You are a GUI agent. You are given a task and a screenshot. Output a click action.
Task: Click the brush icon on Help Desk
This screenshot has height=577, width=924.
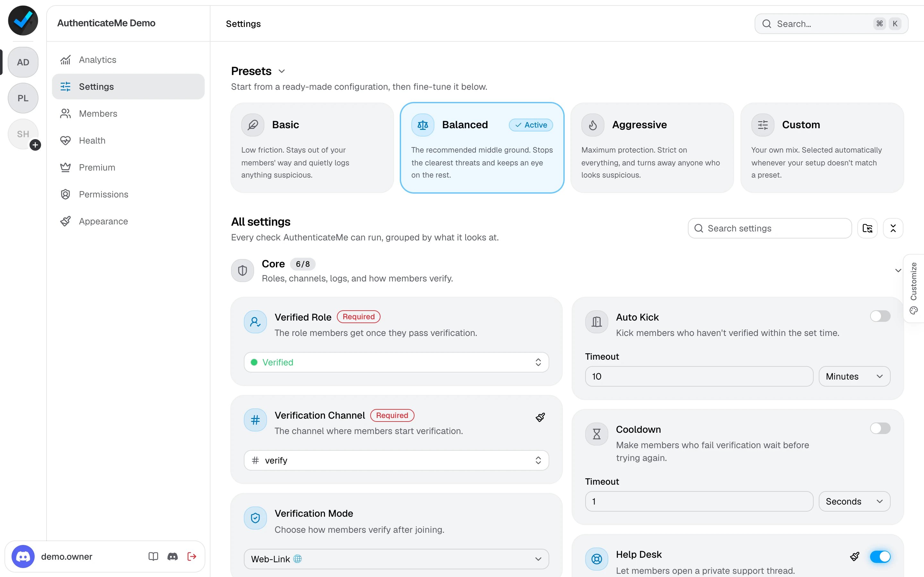pyautogui.click(x=855, y=556)
